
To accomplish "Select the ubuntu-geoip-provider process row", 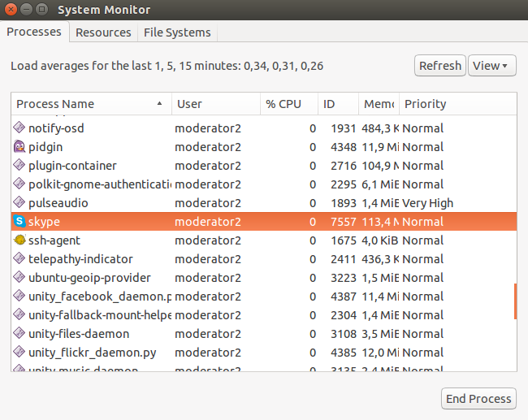I will click(89, 278).
